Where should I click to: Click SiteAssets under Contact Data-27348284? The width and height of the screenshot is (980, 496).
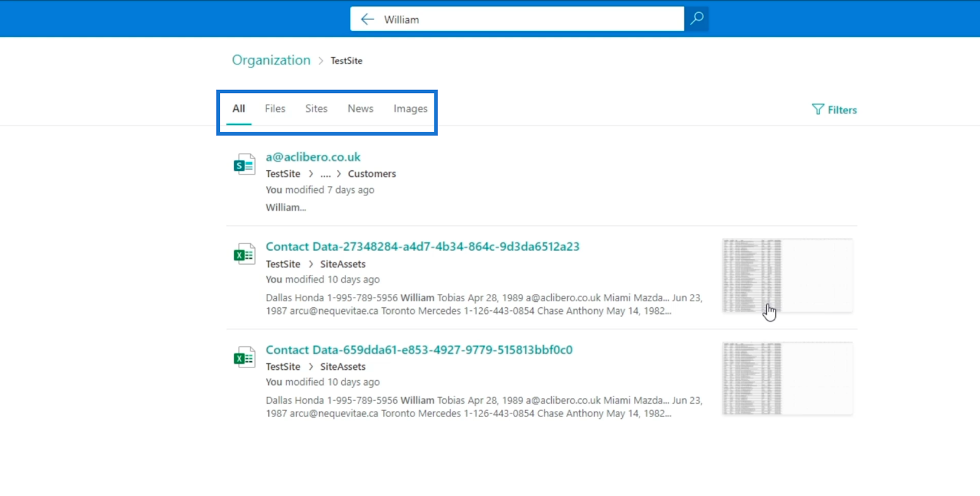tap(343, 264)
